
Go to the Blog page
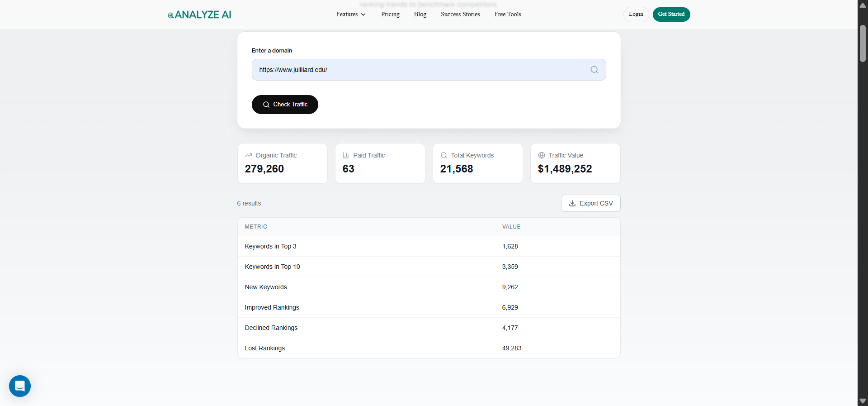point(420,14)
